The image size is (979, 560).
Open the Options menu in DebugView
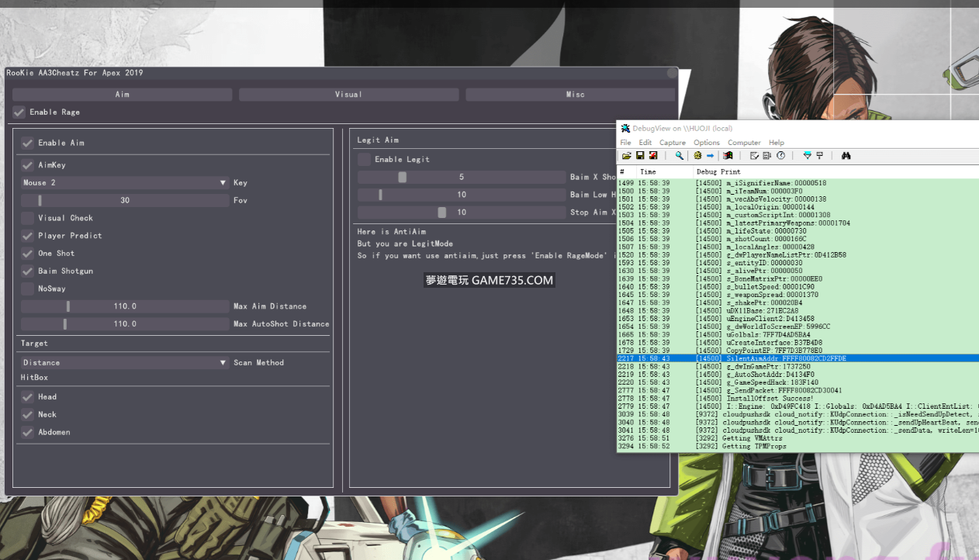(x=706, y=143)
